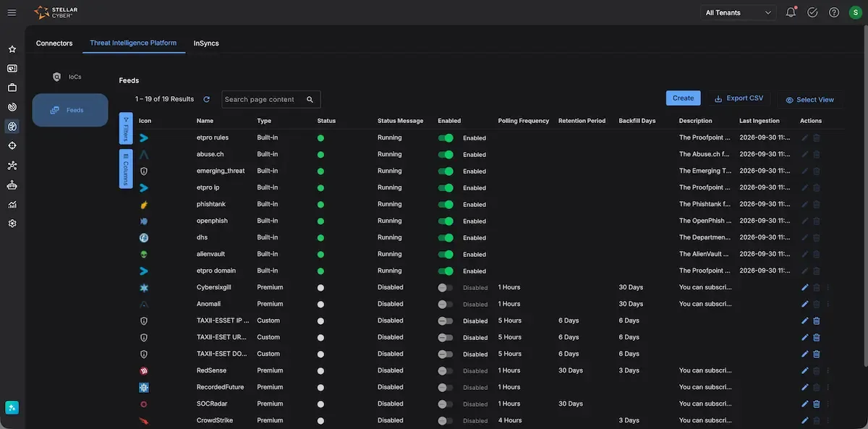Image resolution: width=868 pixels, height=429 pixels.
Task: Delete the SOCRadar feed
Action: (817, 404)
